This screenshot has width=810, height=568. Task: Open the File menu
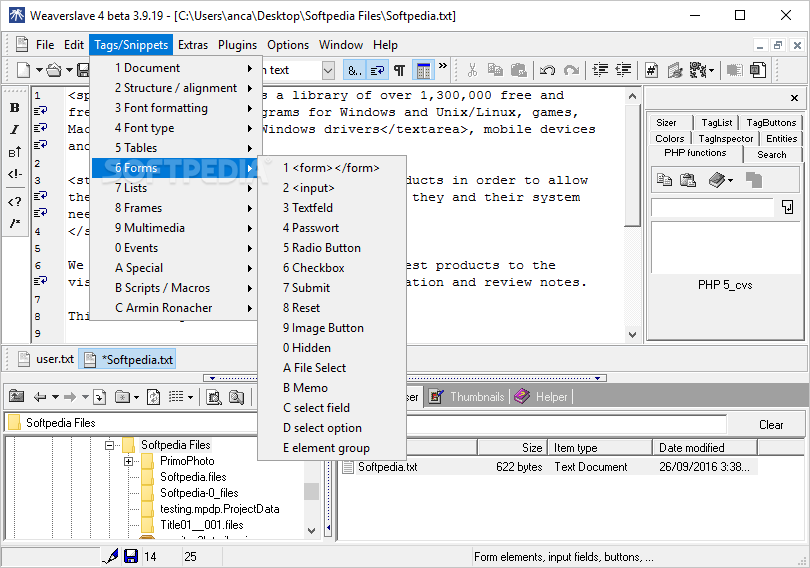tap(45, 45)
